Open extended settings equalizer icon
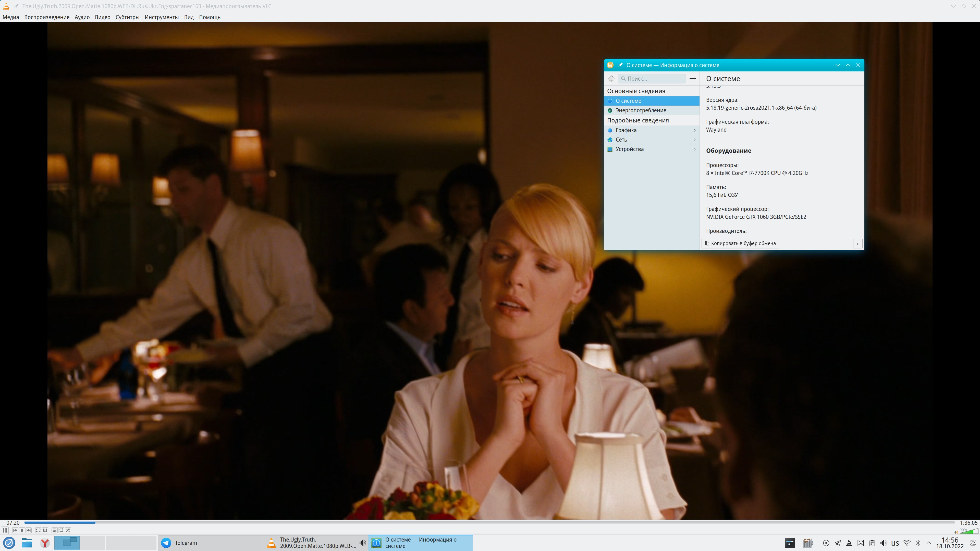Image resolution: width=980 pixels, height=551 pixels. [45, 530]
